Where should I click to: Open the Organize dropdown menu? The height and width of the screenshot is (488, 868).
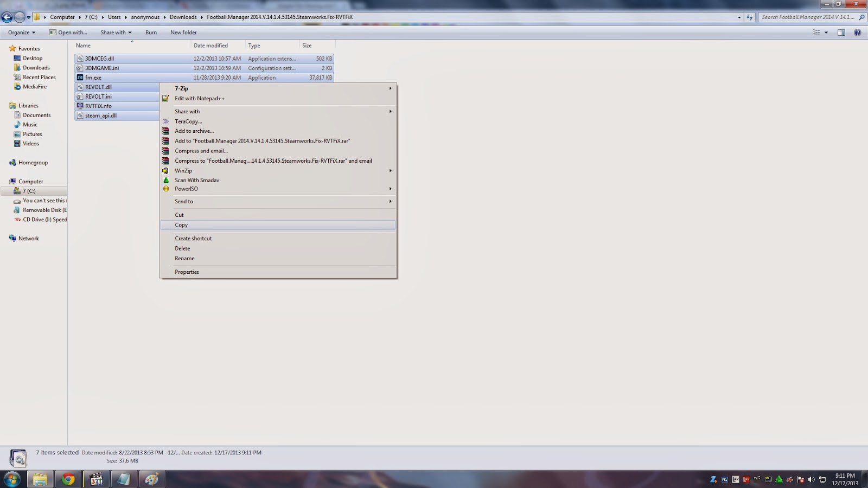tap(22, 33)
